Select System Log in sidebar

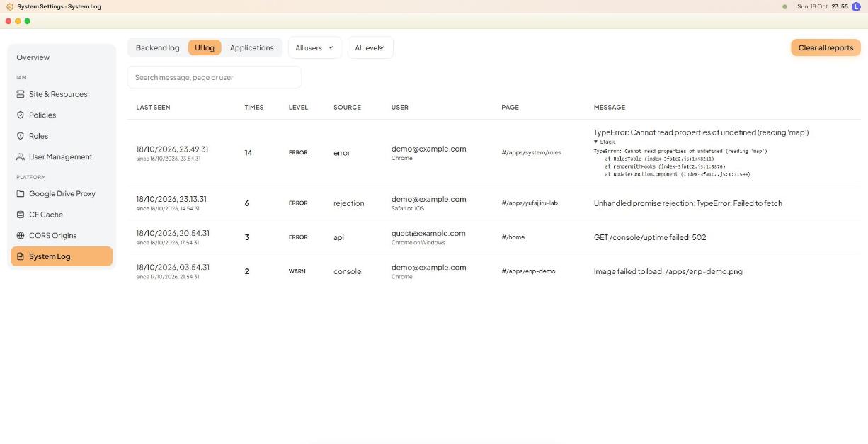[x=62, y=256]
